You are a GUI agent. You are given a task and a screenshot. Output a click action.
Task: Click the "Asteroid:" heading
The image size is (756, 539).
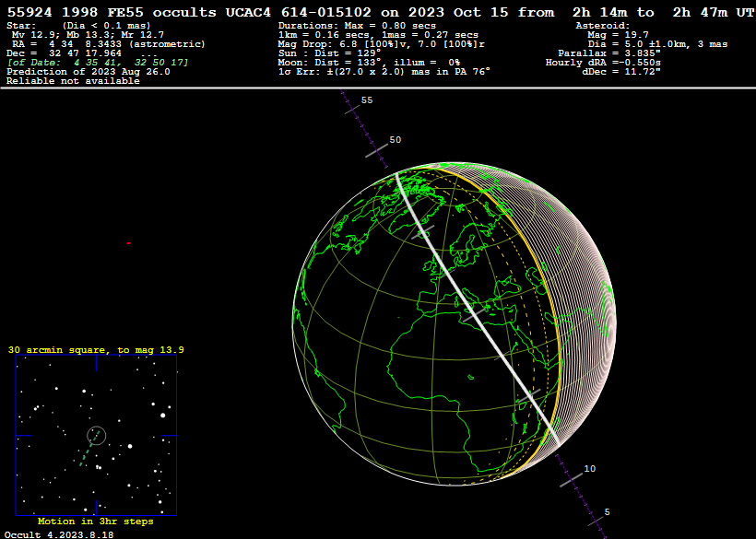click(603, 26)
